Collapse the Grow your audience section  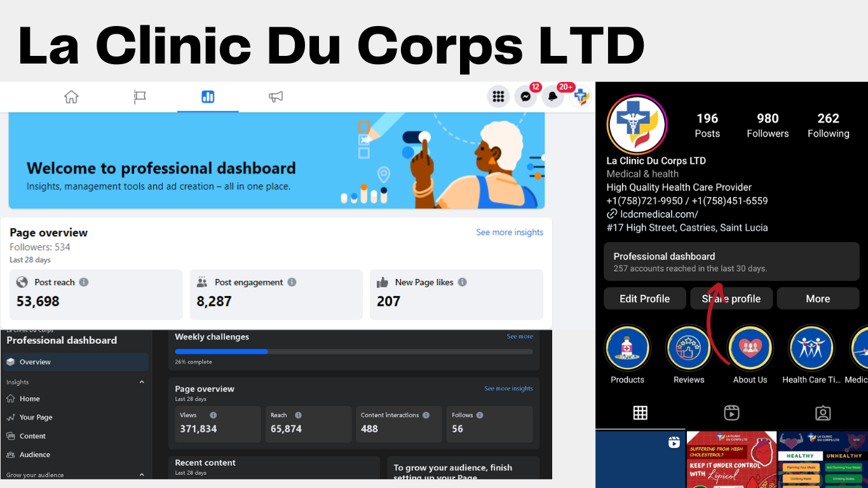(x=142, y=475)
